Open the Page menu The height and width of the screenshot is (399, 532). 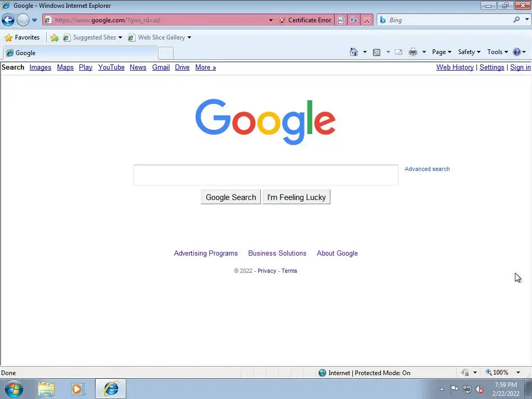(x=442, y=52)
